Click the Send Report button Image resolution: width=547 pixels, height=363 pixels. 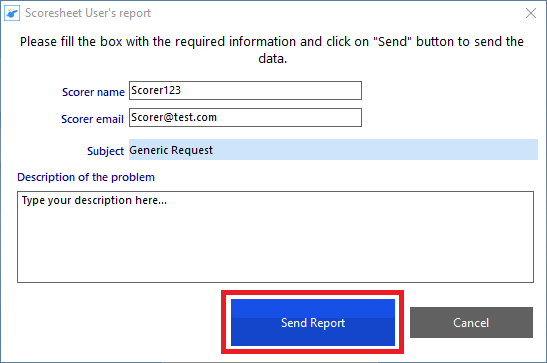pos(313,323)
